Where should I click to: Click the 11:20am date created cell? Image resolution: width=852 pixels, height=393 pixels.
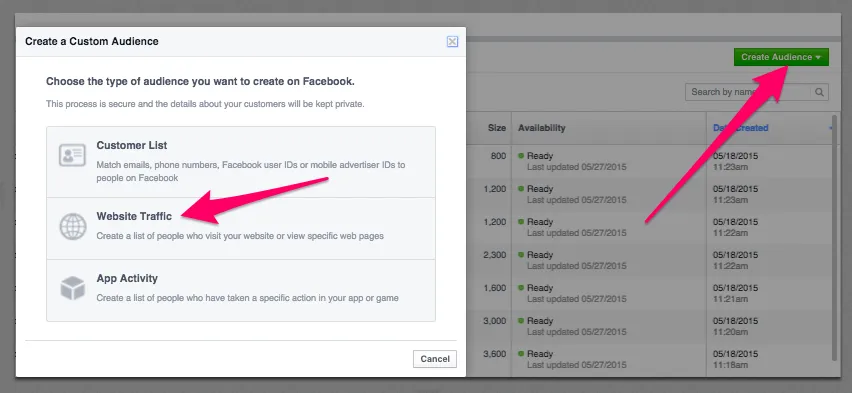coord(735,326)
